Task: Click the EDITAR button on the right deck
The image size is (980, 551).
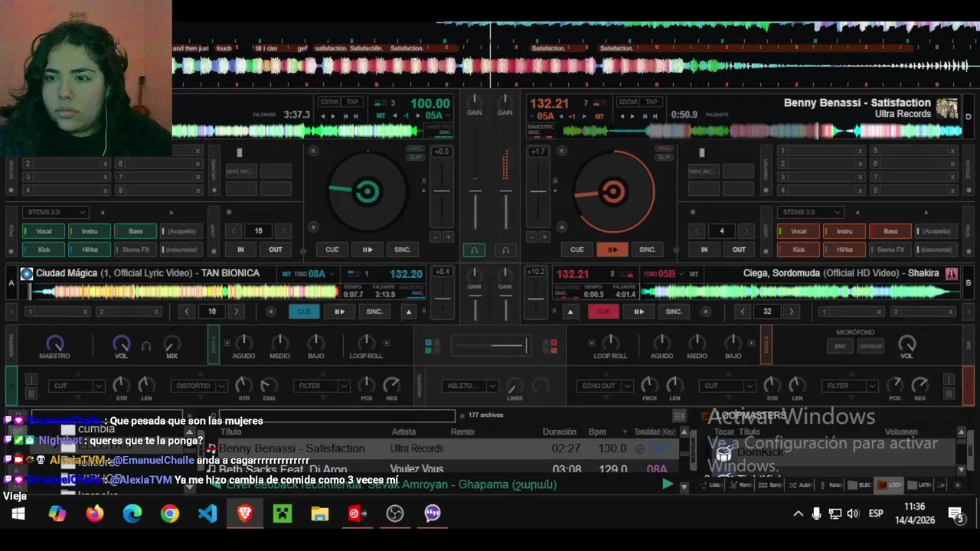Action: (x=628, y=102)
